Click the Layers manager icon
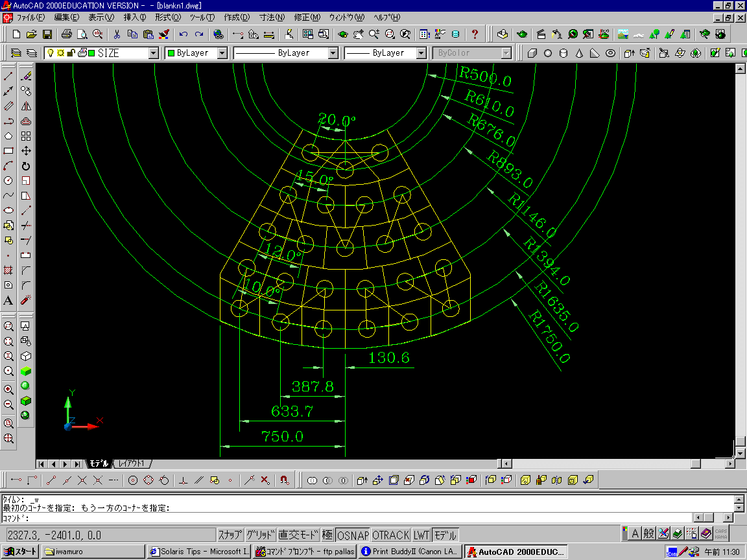Viewport: 747px width, 560px height. coord(16,53)
